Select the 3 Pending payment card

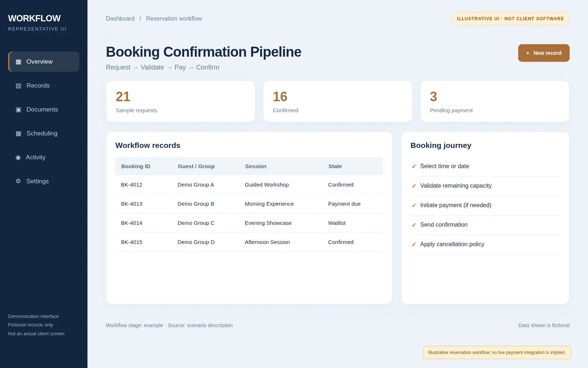pyautogui.click(x=495, y=101)
